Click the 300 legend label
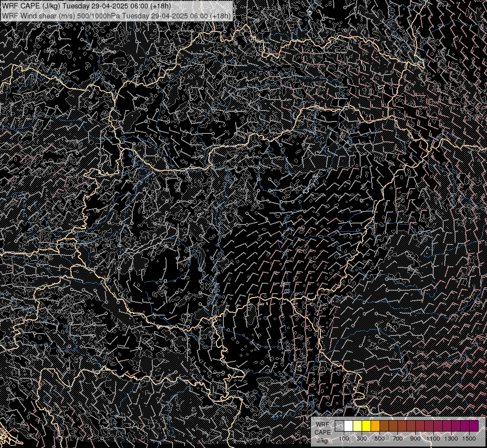 pos(362,439)
